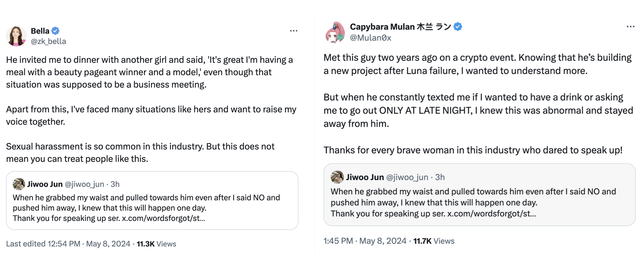Open the @zk_bella handle link
The image size is (644, 256).
(48, 41)
